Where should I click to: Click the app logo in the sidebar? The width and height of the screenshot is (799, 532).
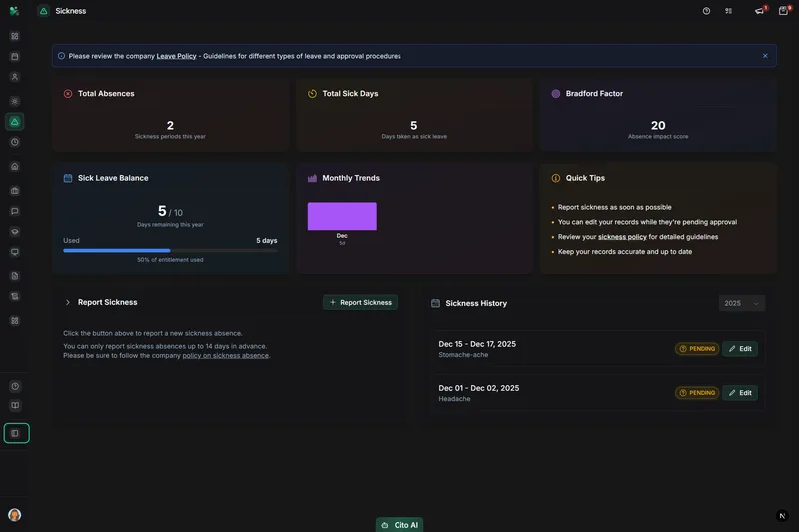pyautogui.click(x=14, y=11)
